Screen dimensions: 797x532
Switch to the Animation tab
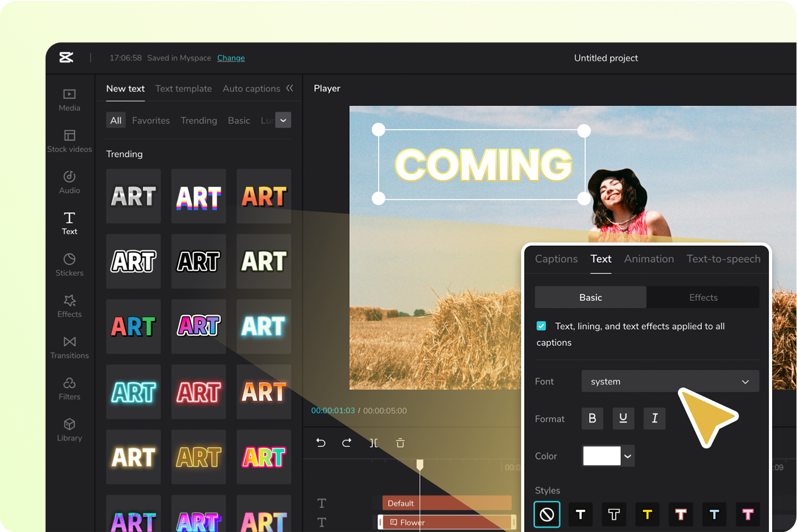pyautogui.click(x=649, y=259)
